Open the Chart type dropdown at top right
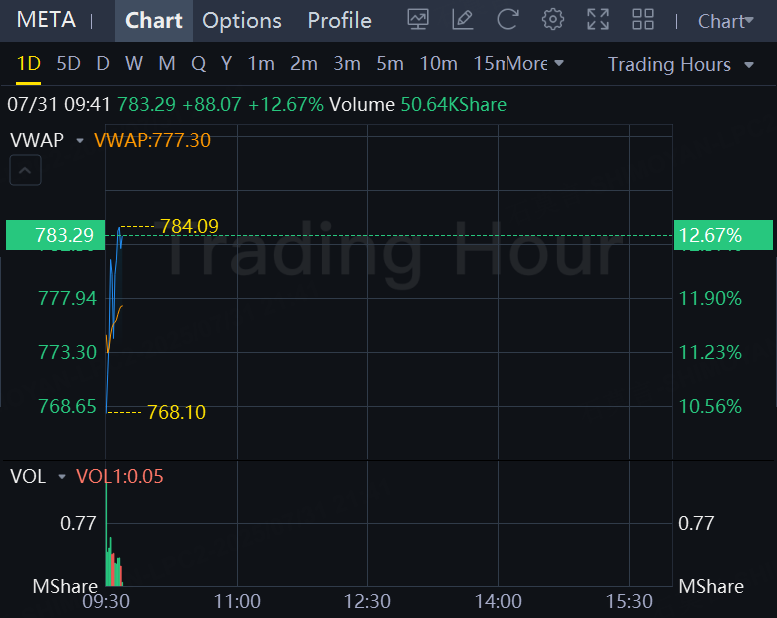The height and width of the screenshot is (618, 777). (x=725, y=21)
